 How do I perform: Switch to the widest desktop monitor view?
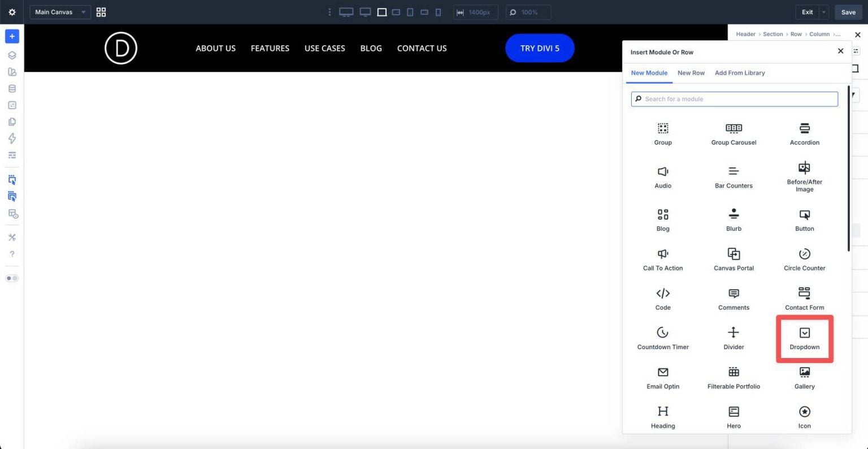346,12
